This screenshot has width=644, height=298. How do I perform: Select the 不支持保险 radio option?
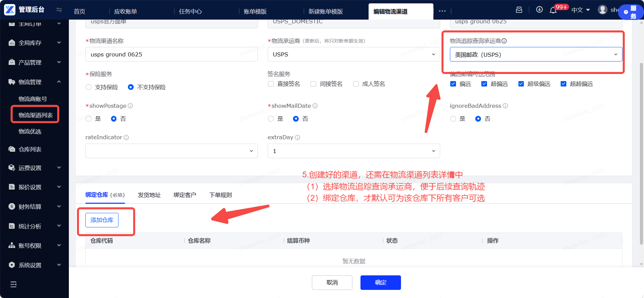coord(131,87)
